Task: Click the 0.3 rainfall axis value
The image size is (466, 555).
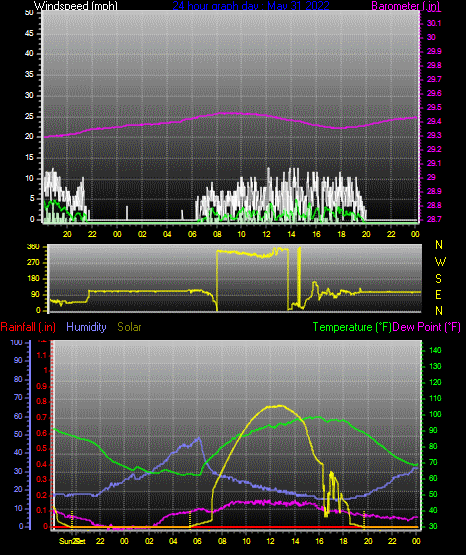Action: [x=42, y=479]
